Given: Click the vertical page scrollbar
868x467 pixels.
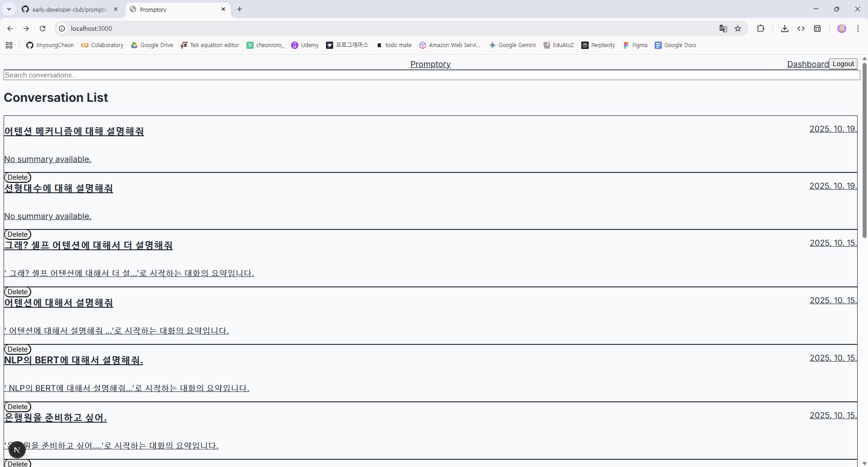Looking at the screenshot, I should [864, 150].
